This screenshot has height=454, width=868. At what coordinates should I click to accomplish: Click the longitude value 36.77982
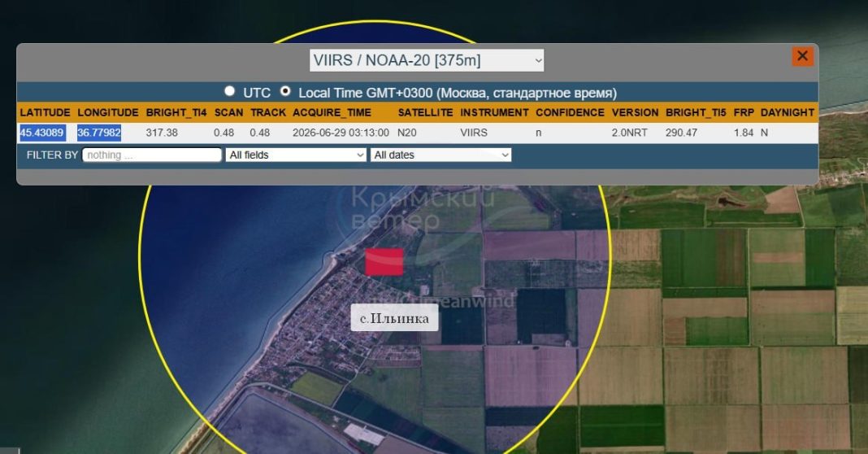tap(98, 133)
